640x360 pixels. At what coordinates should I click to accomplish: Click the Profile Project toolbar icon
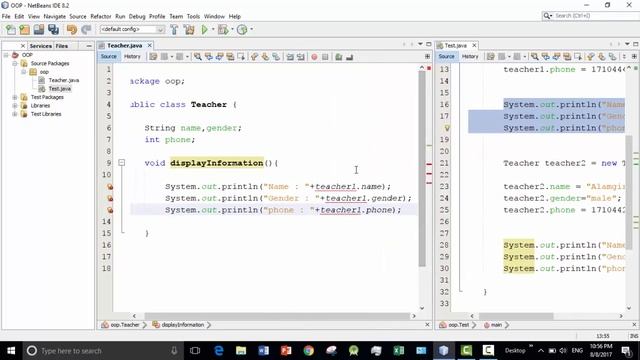242,29
